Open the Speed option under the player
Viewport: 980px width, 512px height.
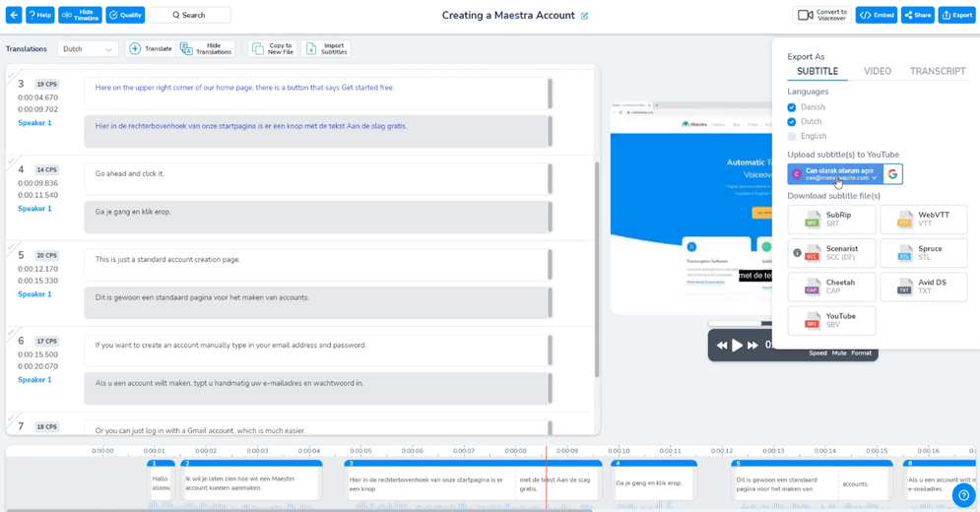tap(817, 353)
